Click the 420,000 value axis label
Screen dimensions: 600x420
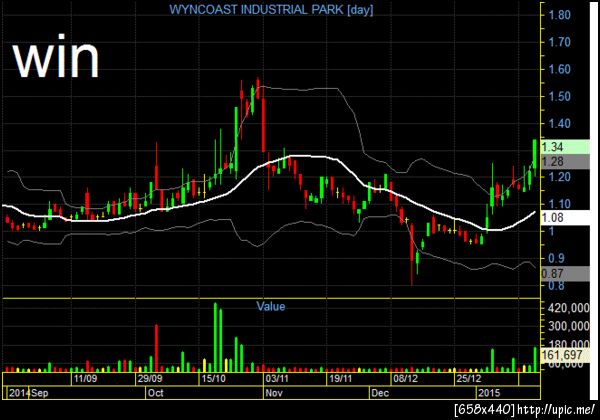[569, 308]
